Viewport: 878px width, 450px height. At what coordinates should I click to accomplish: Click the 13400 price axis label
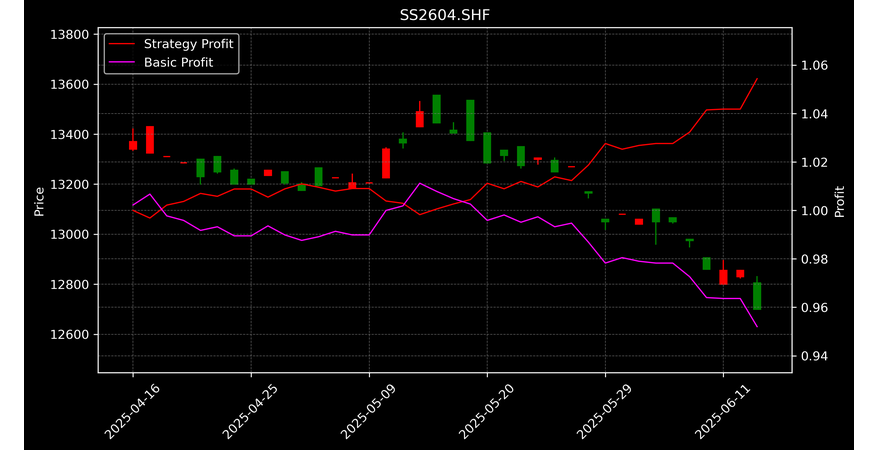pyautogui.click(x=69, y=134)
